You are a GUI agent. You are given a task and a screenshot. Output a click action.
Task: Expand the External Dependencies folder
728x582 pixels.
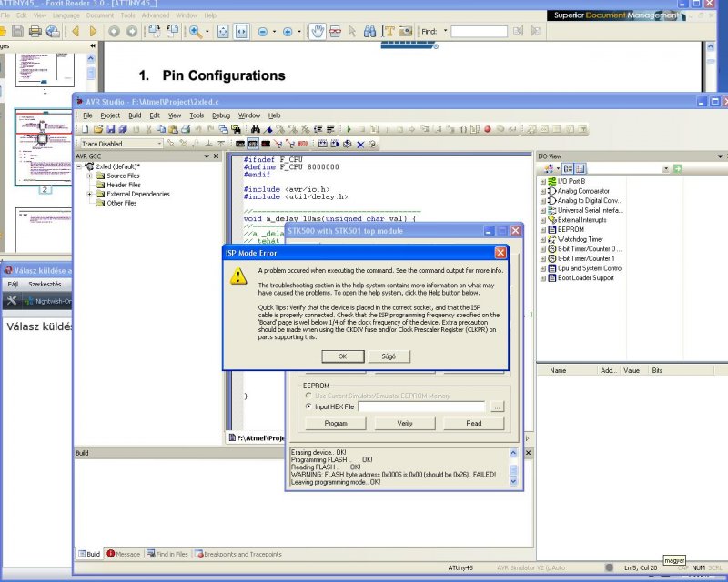pyautogui.click(x=89, y=194)
